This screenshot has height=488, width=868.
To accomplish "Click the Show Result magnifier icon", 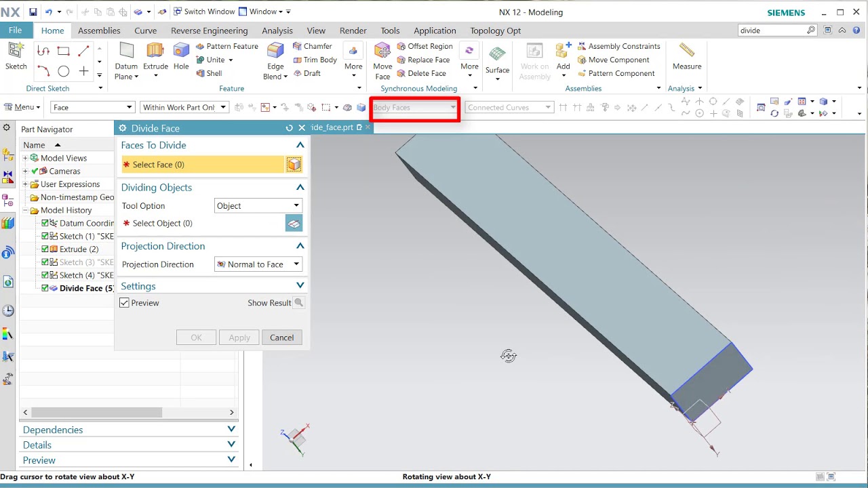I will coord(298,303).
